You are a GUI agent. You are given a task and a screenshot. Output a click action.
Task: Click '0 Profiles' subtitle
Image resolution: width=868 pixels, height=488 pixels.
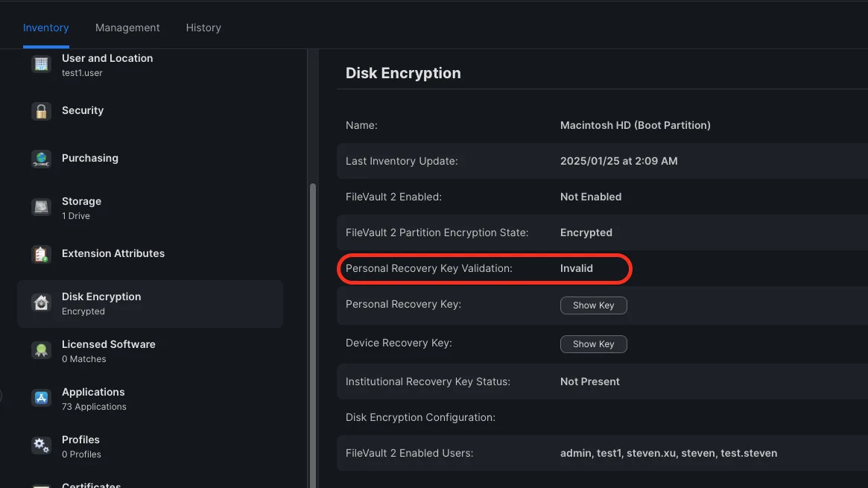(81, 454)
